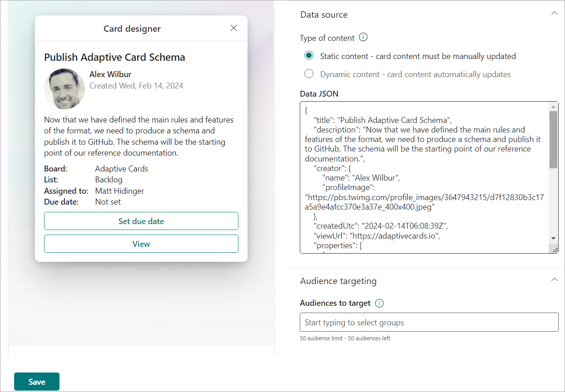Select the Static content radio option

point(309,56)
